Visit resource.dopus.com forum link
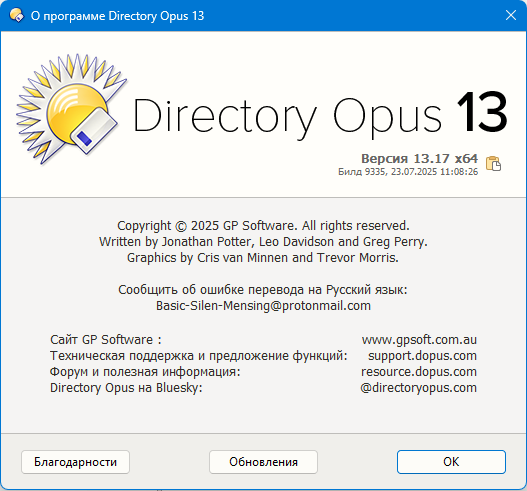 click(419, 372)
